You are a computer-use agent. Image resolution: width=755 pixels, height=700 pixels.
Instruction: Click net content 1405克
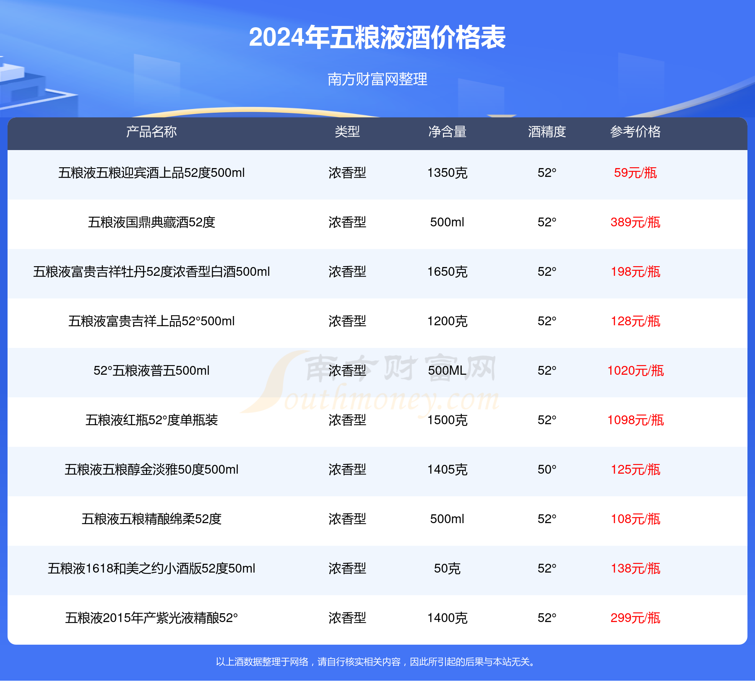tap(447, 469)
